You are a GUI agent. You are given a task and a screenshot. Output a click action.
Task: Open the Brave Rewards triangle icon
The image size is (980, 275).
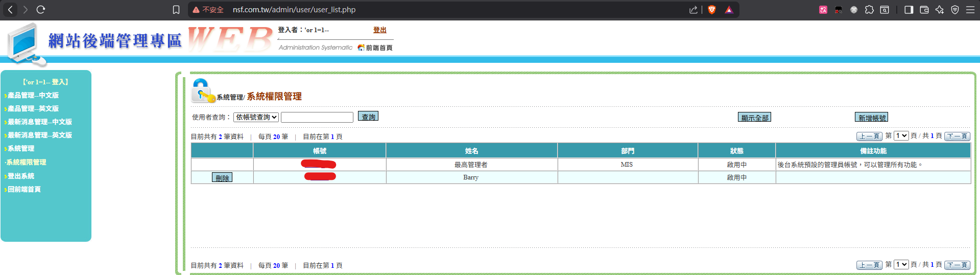pyautogui.click(x=729, y=10)
